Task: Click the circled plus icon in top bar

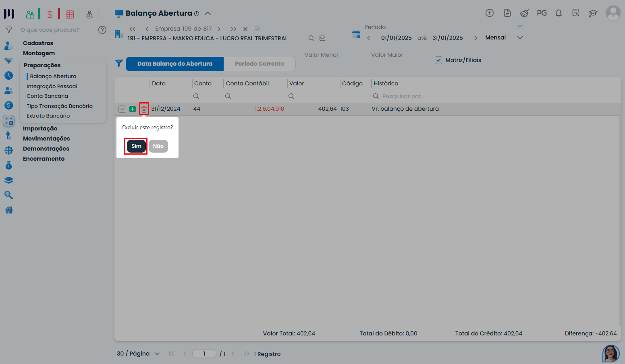Action: point(490,13)
